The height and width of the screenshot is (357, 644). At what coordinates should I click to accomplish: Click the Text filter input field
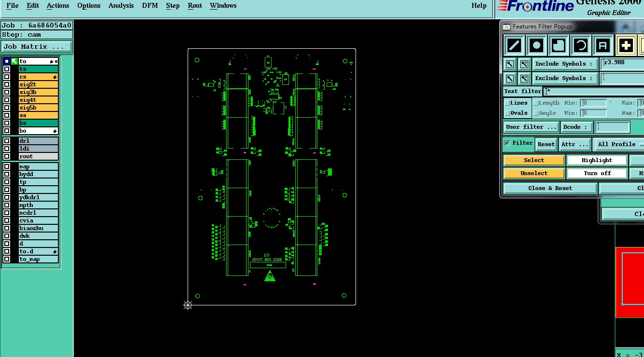point(593,91)
